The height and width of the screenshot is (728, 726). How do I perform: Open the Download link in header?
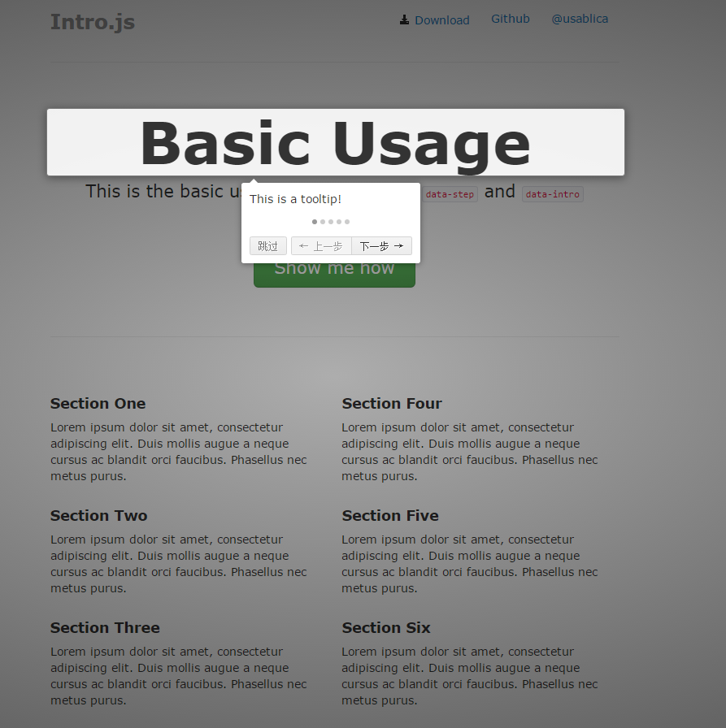click(x=441, y=20)
